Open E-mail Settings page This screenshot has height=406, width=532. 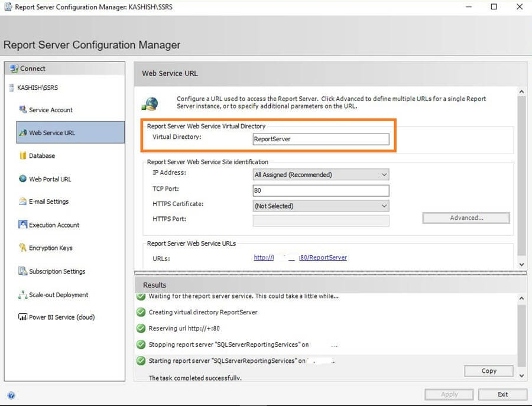click(48, 202)
